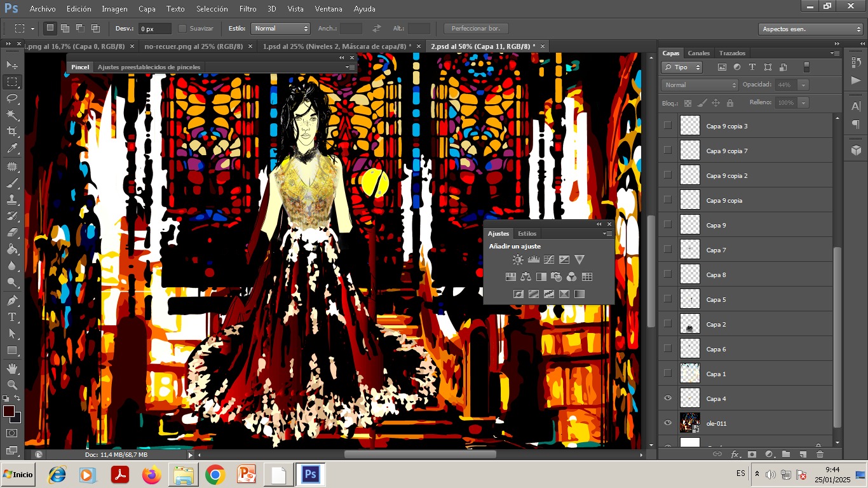
Task: Open Google Chrome from the taskbar
Action: (215, 475)
